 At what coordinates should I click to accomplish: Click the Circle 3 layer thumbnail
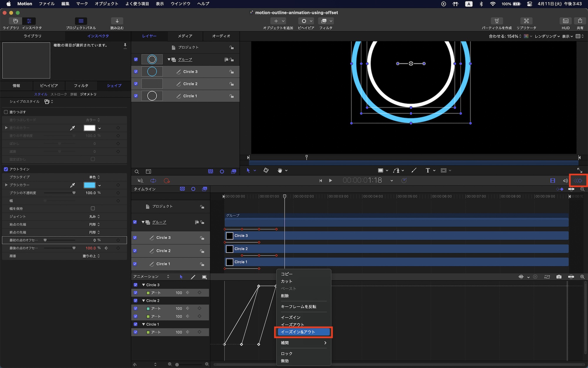pos(152,72)
